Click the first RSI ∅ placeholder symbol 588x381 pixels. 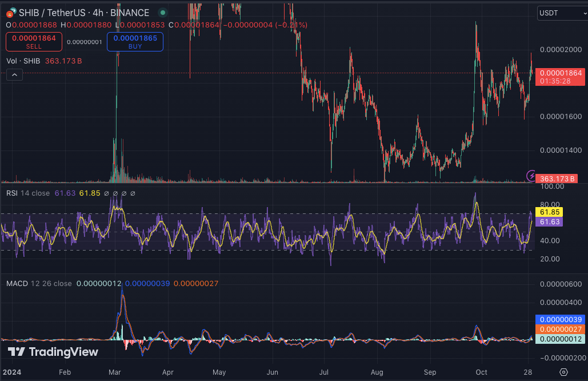tap(106, 193)
